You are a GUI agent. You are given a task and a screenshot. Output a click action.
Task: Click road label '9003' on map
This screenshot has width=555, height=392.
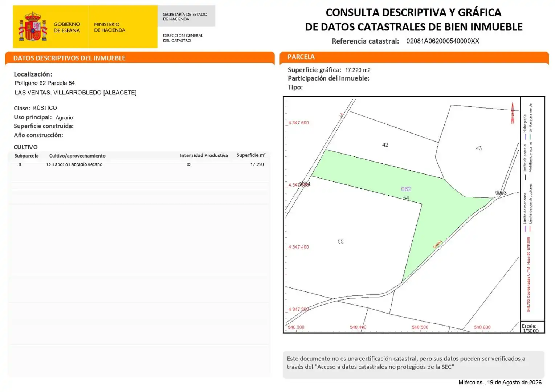501,193
